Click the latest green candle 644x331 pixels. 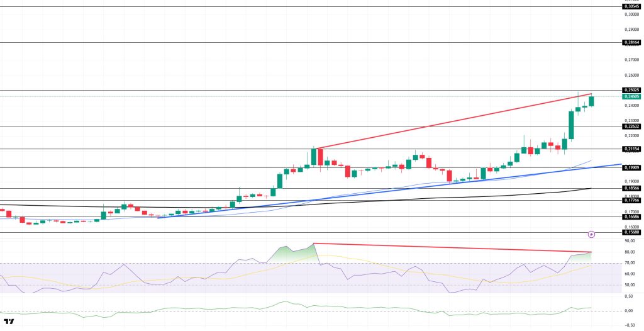(x=591, y=101)
